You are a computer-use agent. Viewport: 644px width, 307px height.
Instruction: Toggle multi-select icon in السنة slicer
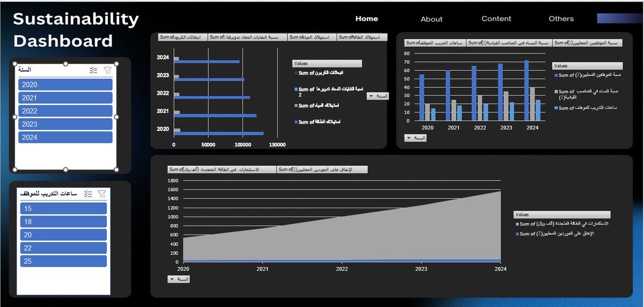(x=93, y=70)
